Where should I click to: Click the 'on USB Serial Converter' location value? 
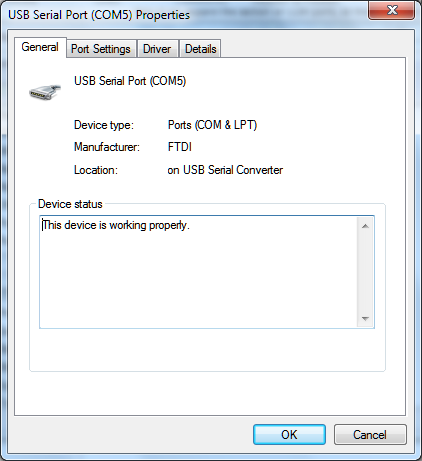click(x=225, y=170)
